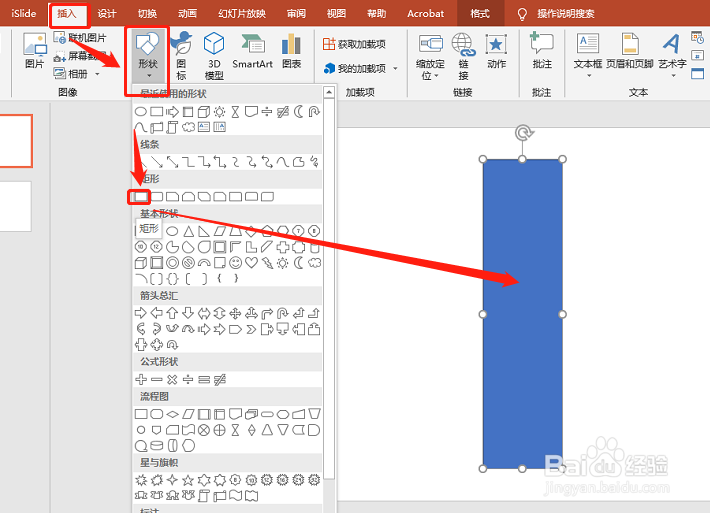Image resolution: width=710 pixels, height=513 pixels.
Task: Toggle the 形状 shapes dropdown
Action: (148, 55)
